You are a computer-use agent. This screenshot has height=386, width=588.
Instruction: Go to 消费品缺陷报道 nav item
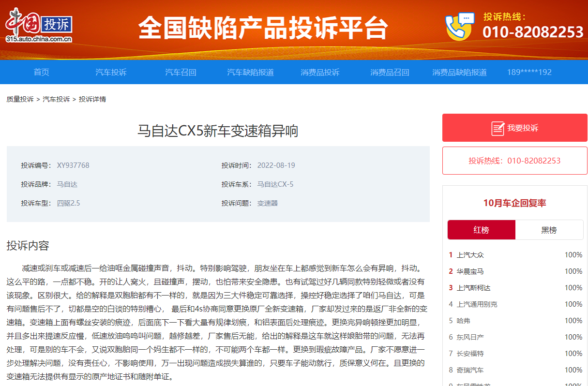click(459, 72)
